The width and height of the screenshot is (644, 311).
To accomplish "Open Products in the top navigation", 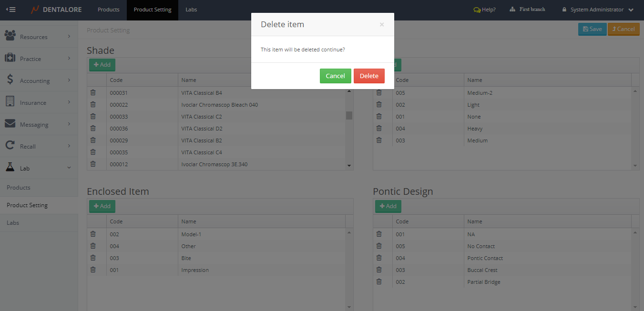I will pos(108,10).
